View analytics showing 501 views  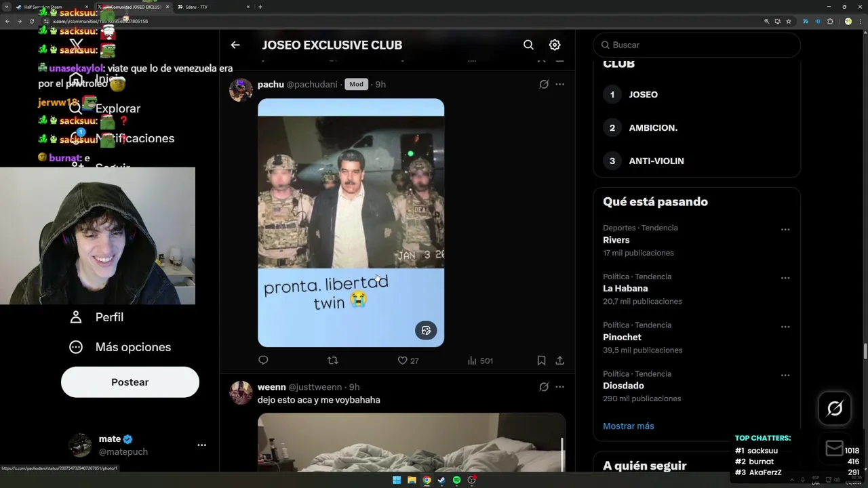(480, 361)
